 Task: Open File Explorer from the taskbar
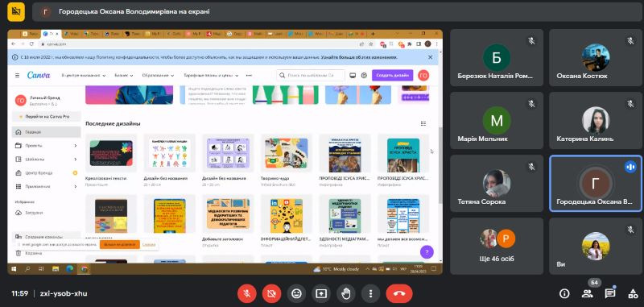pos(56,269)
